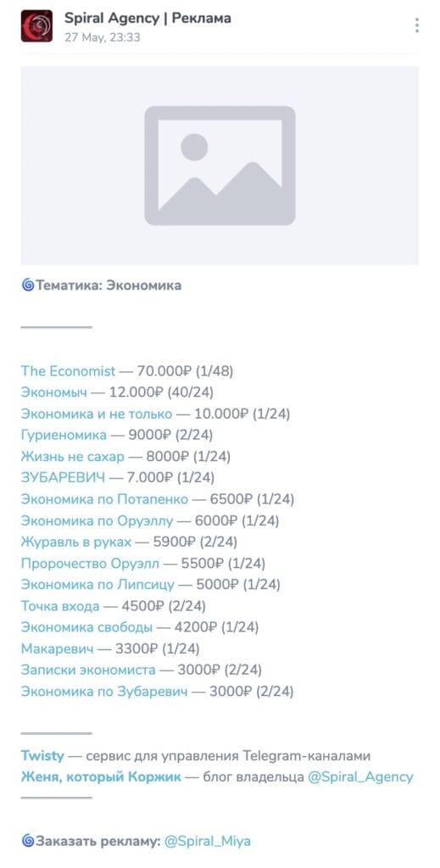Open Женя, который Коржик blog link

[x=101, y=776]
